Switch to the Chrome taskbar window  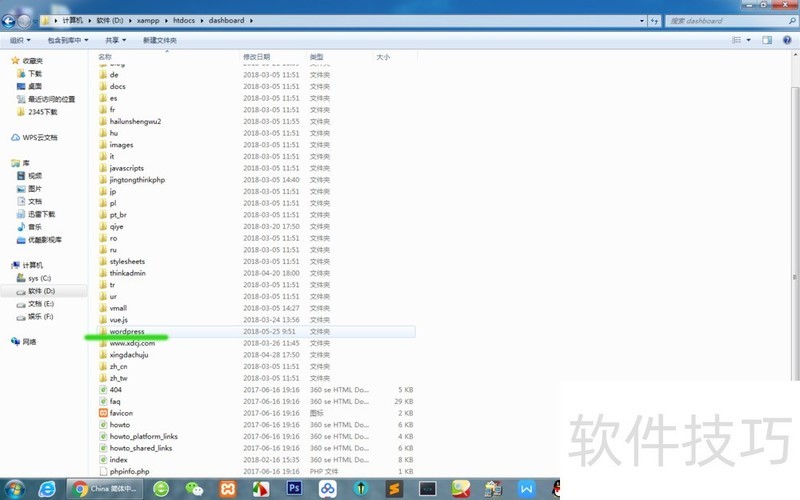click(x=104, y=489)
